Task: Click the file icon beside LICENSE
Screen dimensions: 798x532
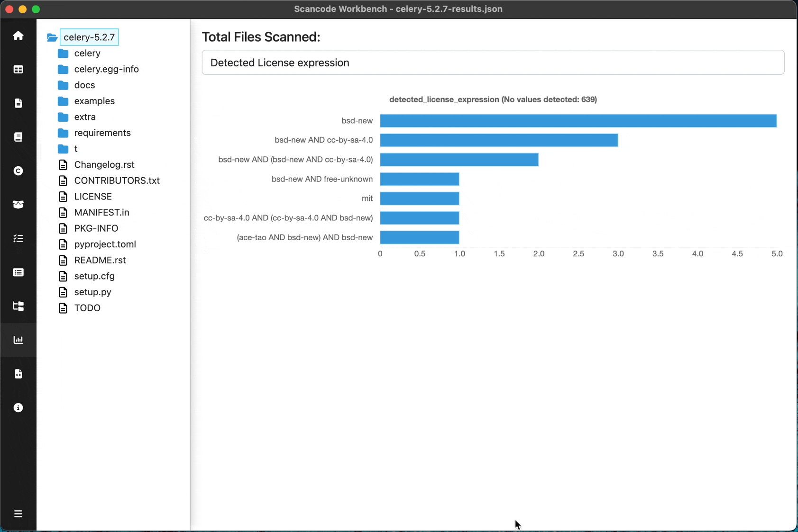Action: (x=63, y=197)
